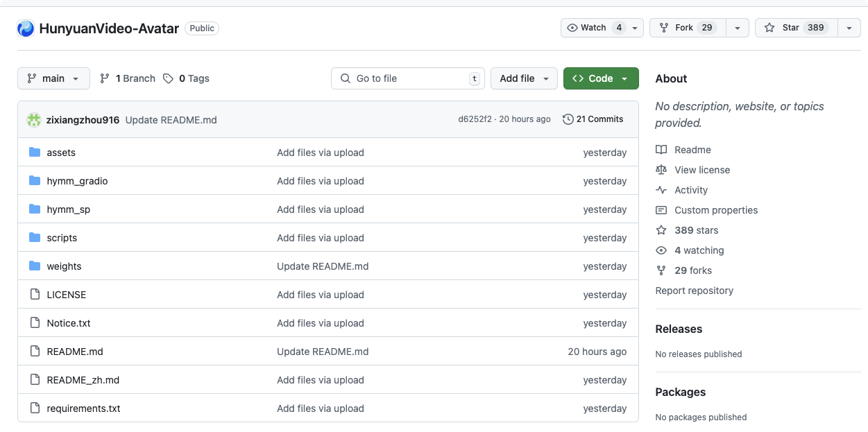The height and width of the screenshot is (432, 868).
Task: Click the star icon beside 389 stars
Action: tap(661, 230)
